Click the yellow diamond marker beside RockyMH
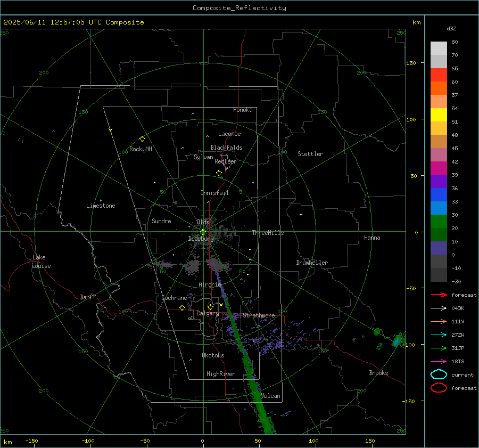Image resolution: width=479 pixels, height=448 pixels. click(x=142, y=139)
